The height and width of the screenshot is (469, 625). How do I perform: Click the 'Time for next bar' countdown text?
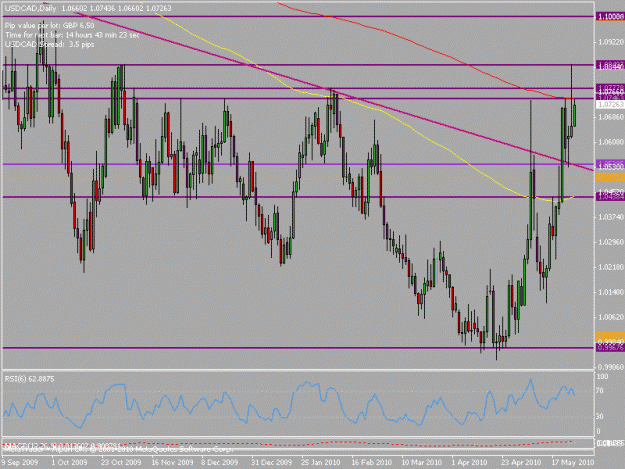73,35
